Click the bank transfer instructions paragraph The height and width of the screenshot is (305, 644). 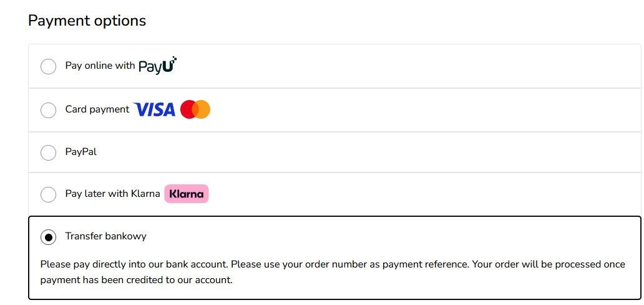[x=333, y=272]
